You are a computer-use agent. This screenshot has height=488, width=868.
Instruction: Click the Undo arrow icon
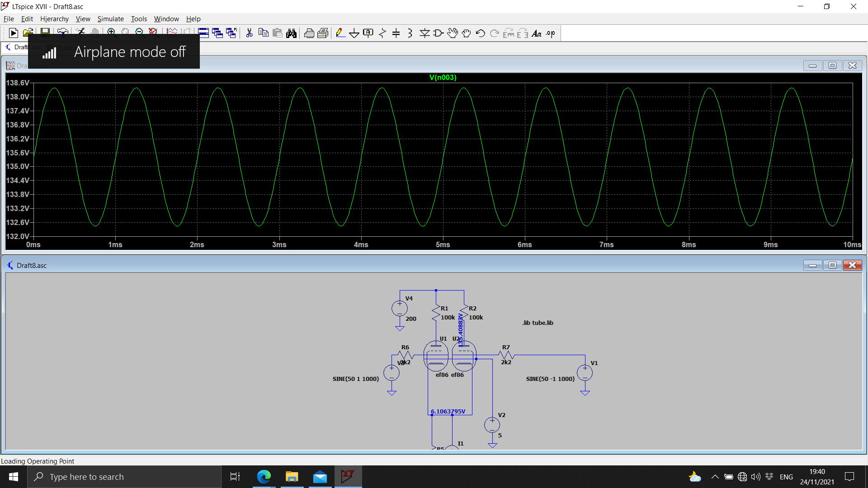[x=481, y=33]
